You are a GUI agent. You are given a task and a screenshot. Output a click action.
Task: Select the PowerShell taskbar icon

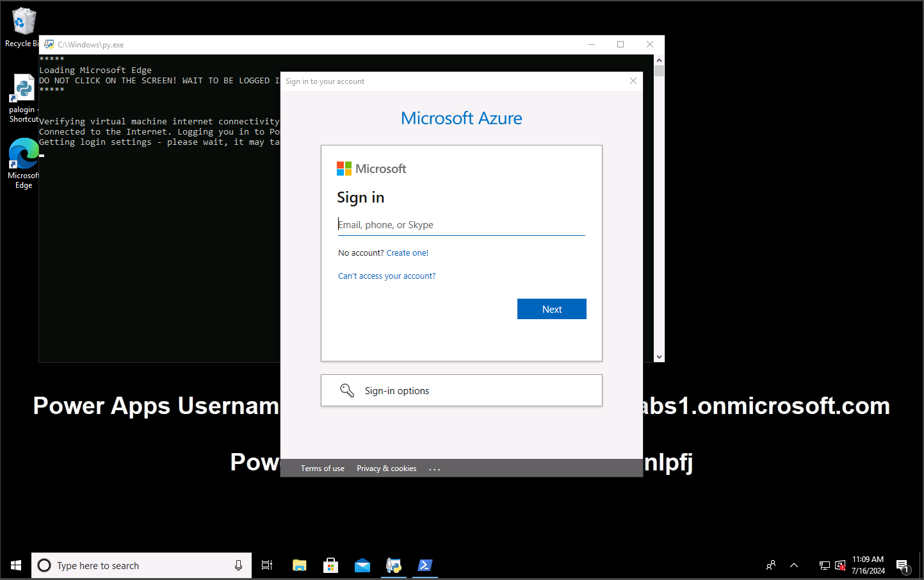pos(425,565)
